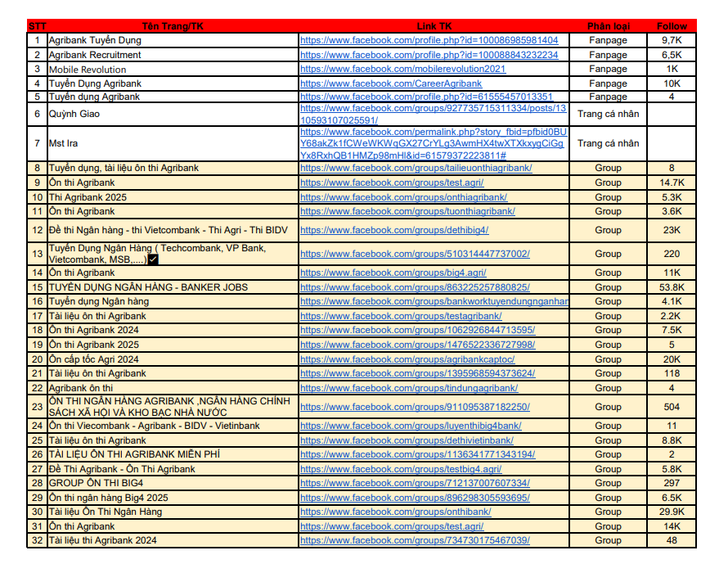728x564 pixels.
Task: Select the "Mst Ira" name cell
Action: click(65, 143)
